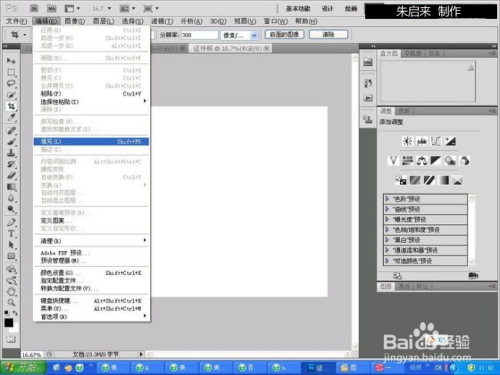Reset default foreground and background colors
The image size is (500, 375).
[x=7, y=313]
